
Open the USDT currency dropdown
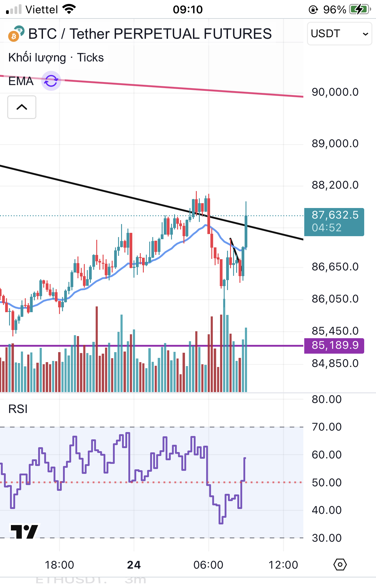339,34
